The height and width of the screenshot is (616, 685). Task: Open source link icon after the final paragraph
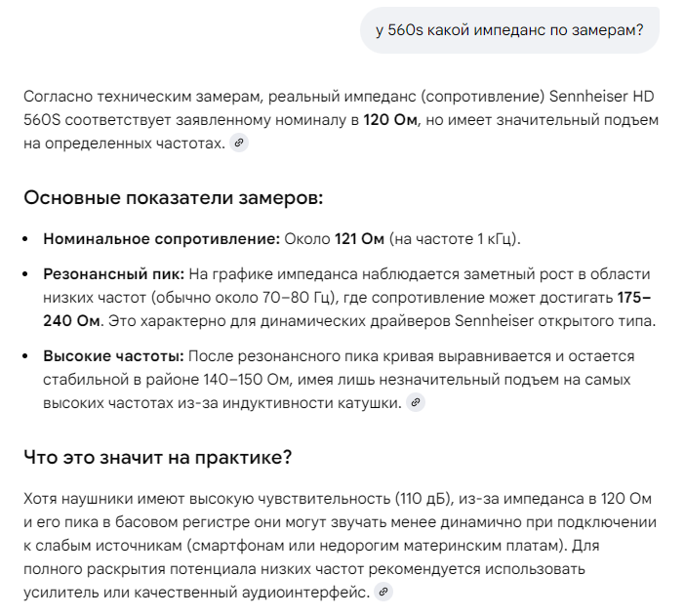[x=383, y=592]
